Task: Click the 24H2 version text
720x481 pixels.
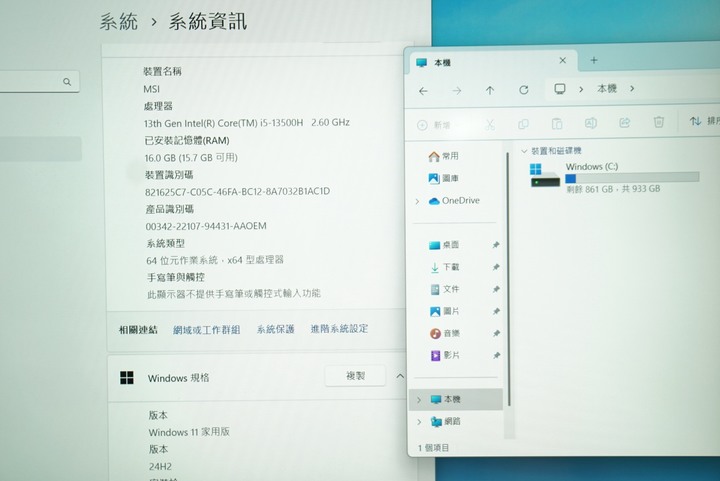Action: 160,466
